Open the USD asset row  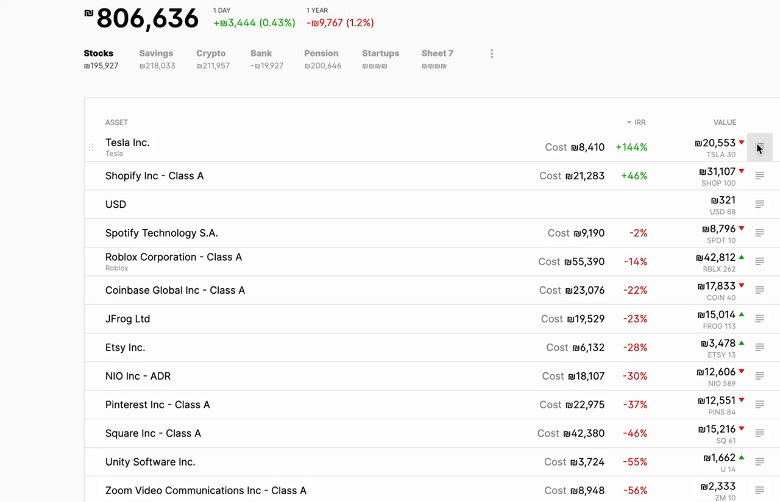115,204
